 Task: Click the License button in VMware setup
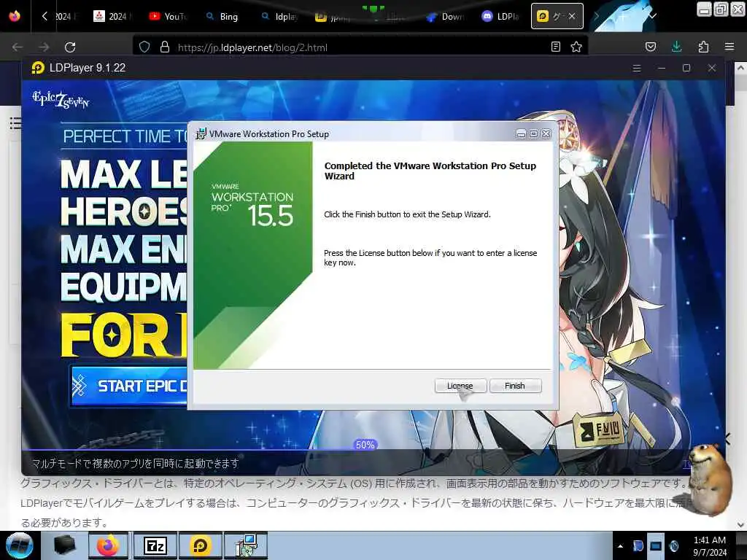460,386
